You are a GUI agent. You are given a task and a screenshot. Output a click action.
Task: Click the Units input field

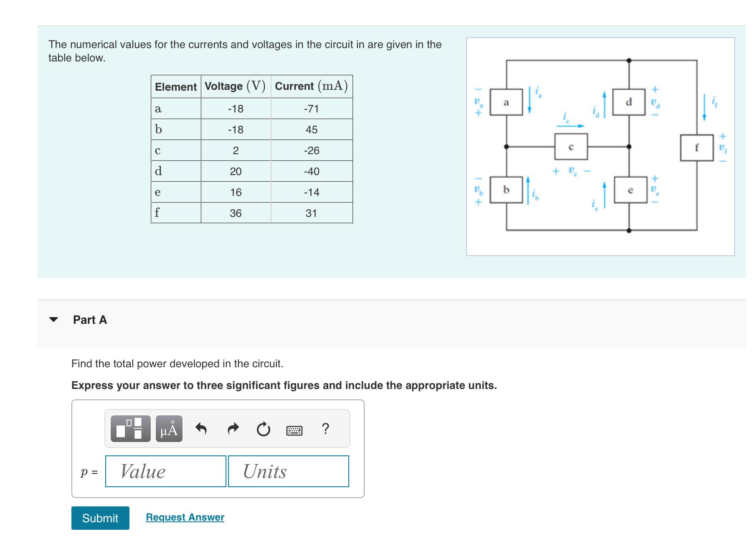coord(288,471)
